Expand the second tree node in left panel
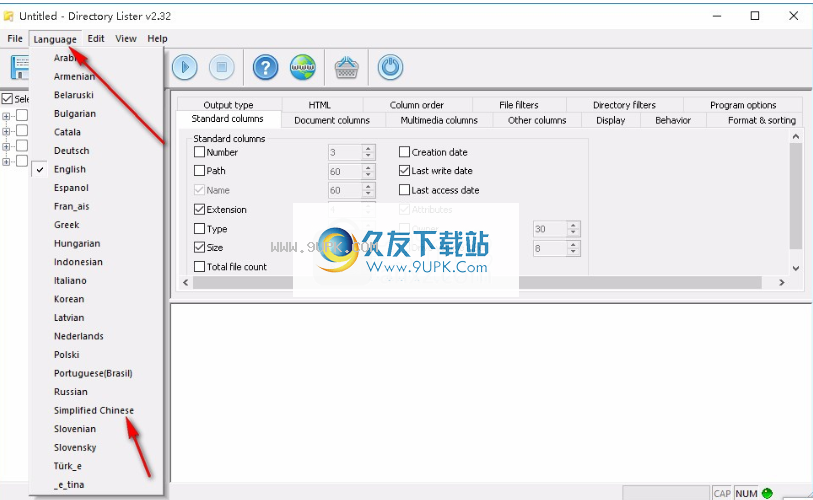813x500 pixels. pos(6,132)
